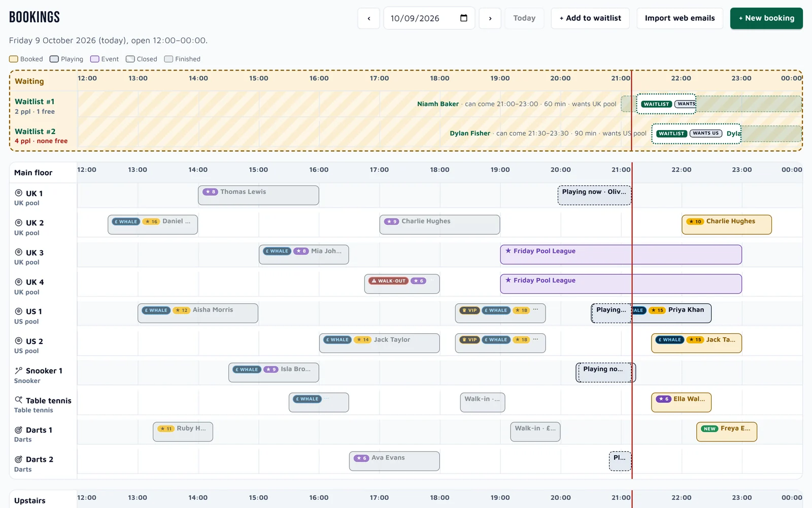This screenshot has height=508, width=812.
Task: Click the Finished legend swatch
Action: (168, 59)
